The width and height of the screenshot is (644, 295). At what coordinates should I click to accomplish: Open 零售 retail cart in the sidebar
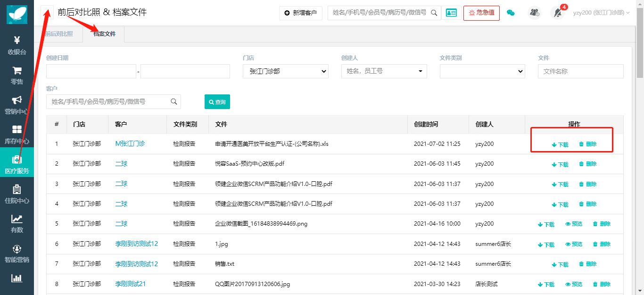pos(17,75)
